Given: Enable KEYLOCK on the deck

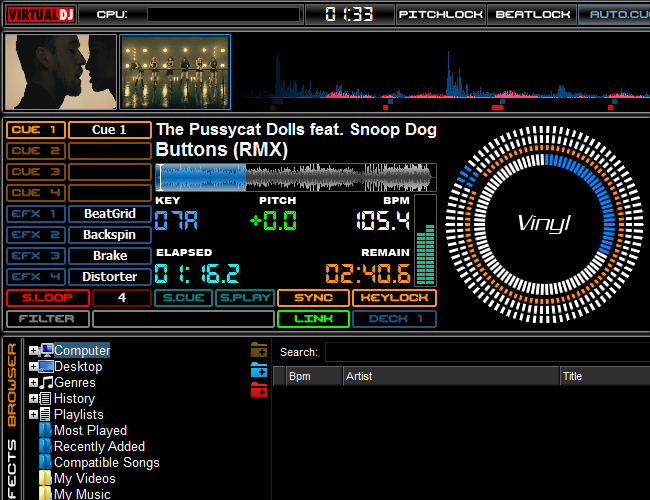Looking at the screenshot, I should tap(394, 298).
